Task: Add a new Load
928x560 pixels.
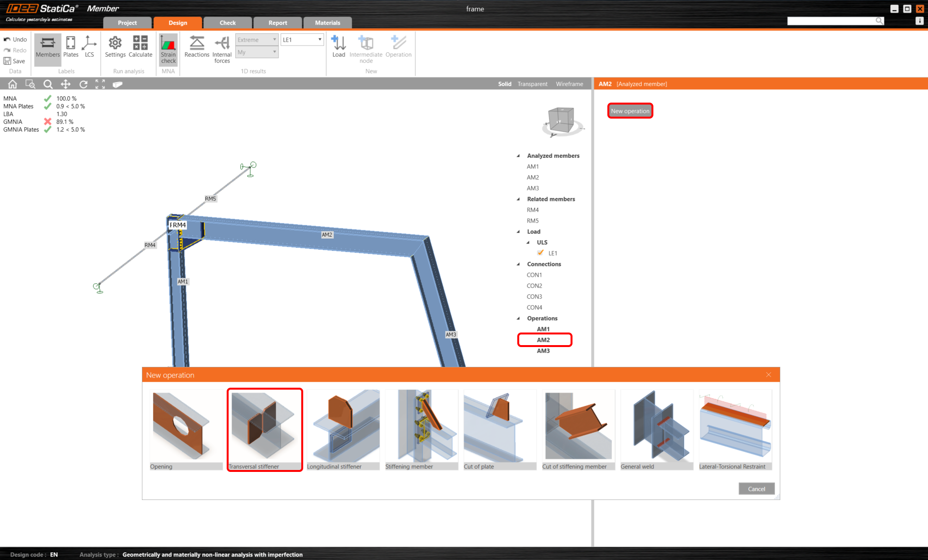Action: point(339,47)
